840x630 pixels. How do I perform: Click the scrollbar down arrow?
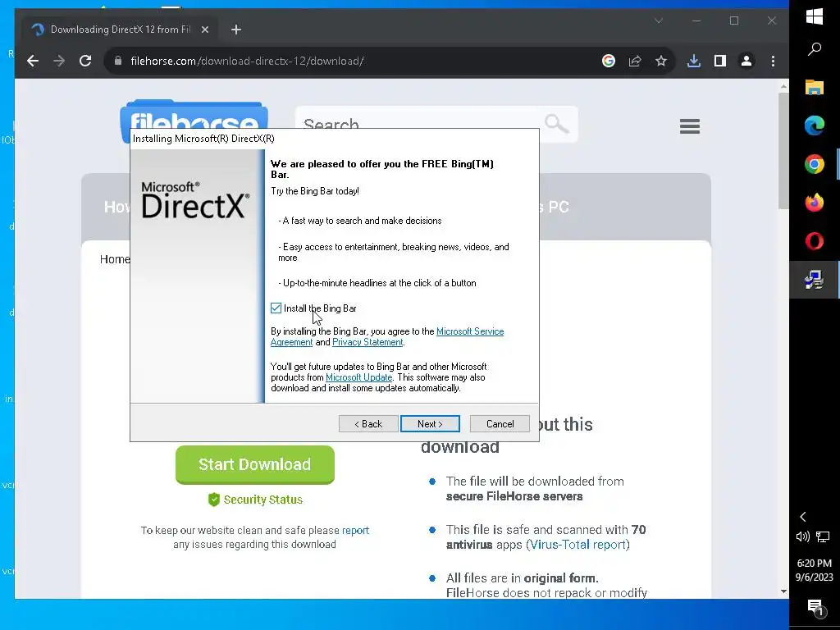coord(783,591)
